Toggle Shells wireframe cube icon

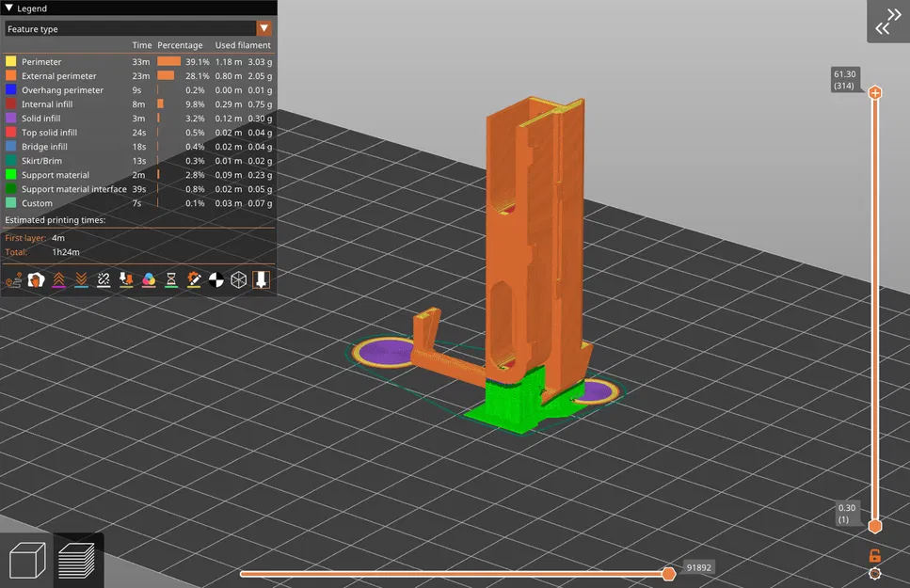(x=238, y=280)
